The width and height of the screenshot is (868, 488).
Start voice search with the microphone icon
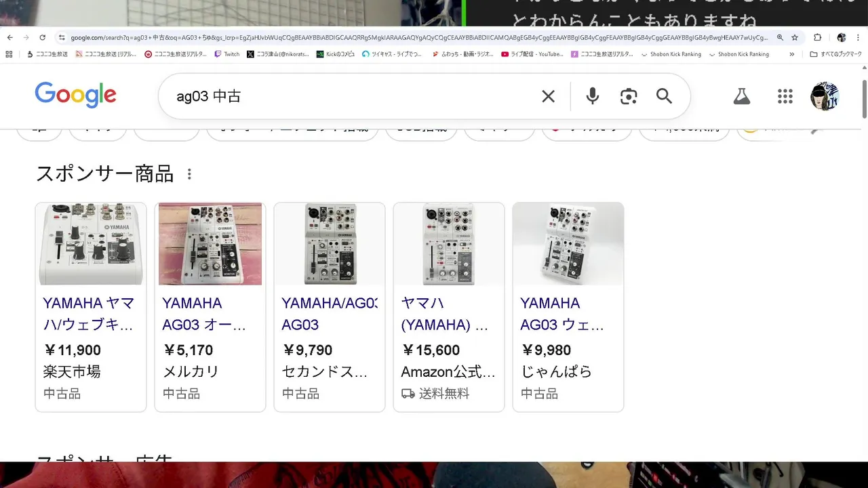coord(593,96)
